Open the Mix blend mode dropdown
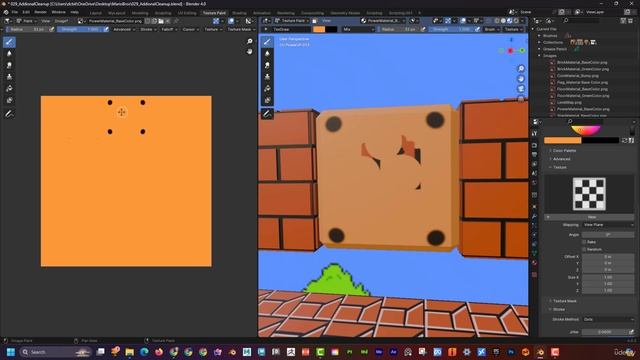Viewport: 640px width, 360px height. 358,29
